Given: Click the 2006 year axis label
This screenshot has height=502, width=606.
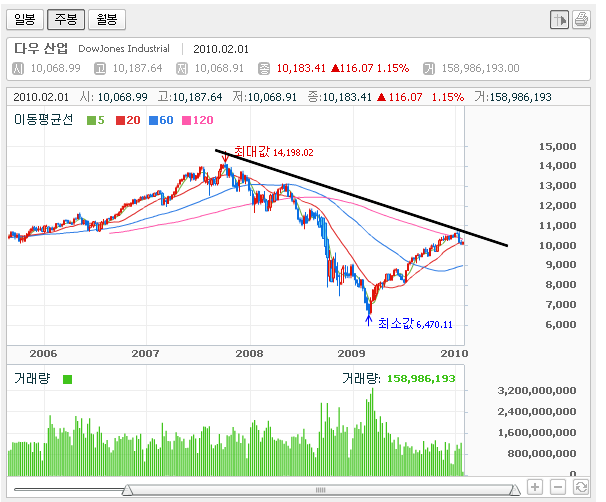Looking at the screenshot, I should (43, 354).
